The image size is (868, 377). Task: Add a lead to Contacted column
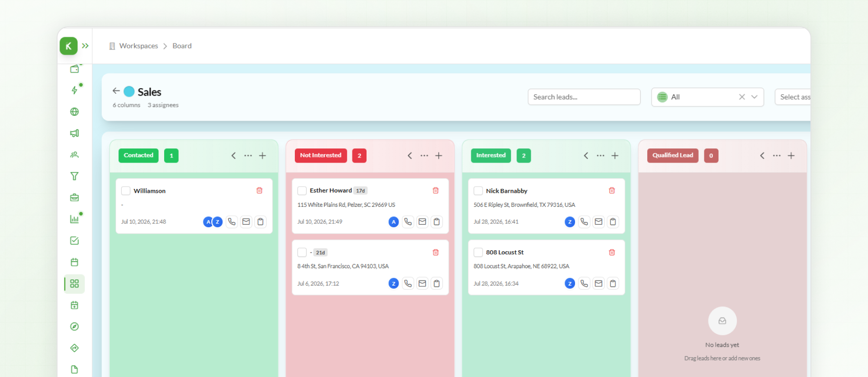(x=263, y=156)
